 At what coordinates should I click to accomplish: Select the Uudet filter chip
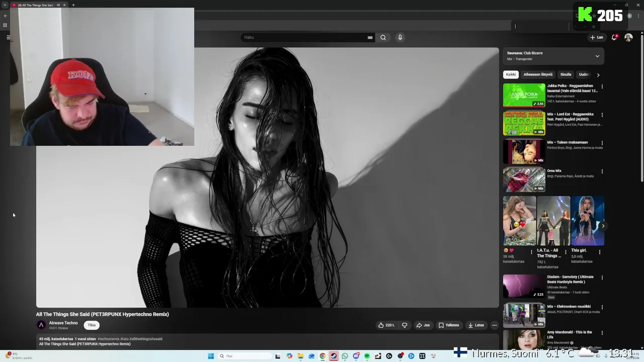click(x=584, y=74)
